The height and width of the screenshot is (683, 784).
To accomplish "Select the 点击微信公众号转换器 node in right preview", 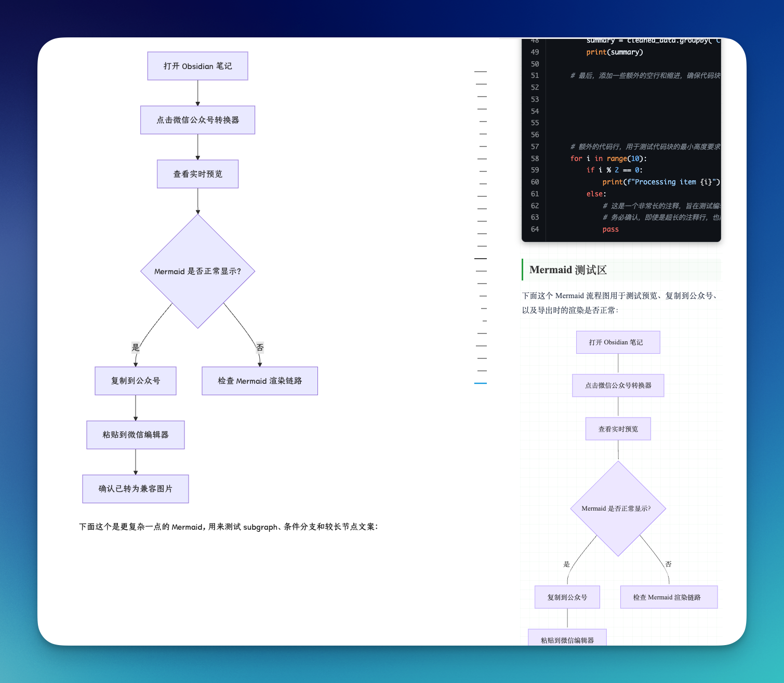I will point(618,385).
